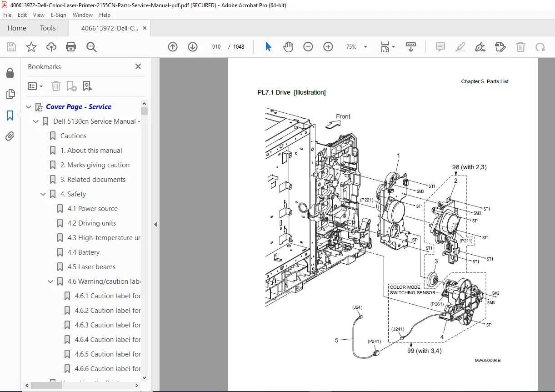This screenshot has width=555, height=392.
Task: Collapse the 4.6 Warning/caution label bookmark
Action: click(50, 281)
